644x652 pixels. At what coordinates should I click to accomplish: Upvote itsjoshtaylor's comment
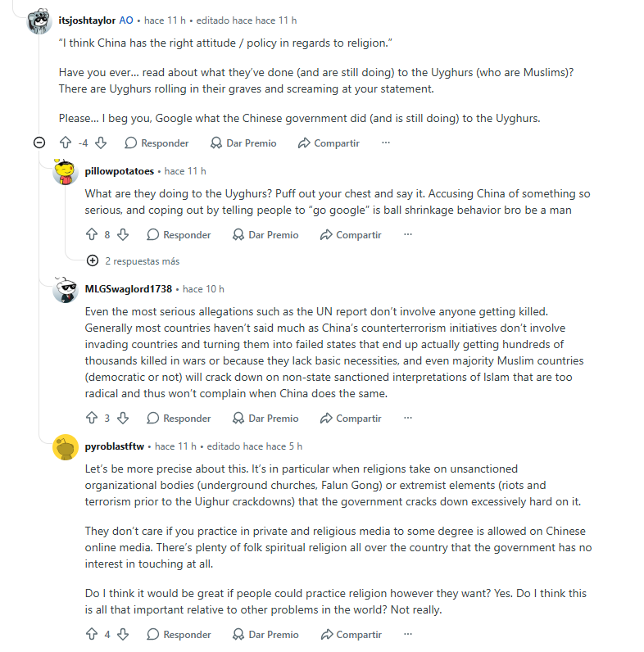pos(66,143)
